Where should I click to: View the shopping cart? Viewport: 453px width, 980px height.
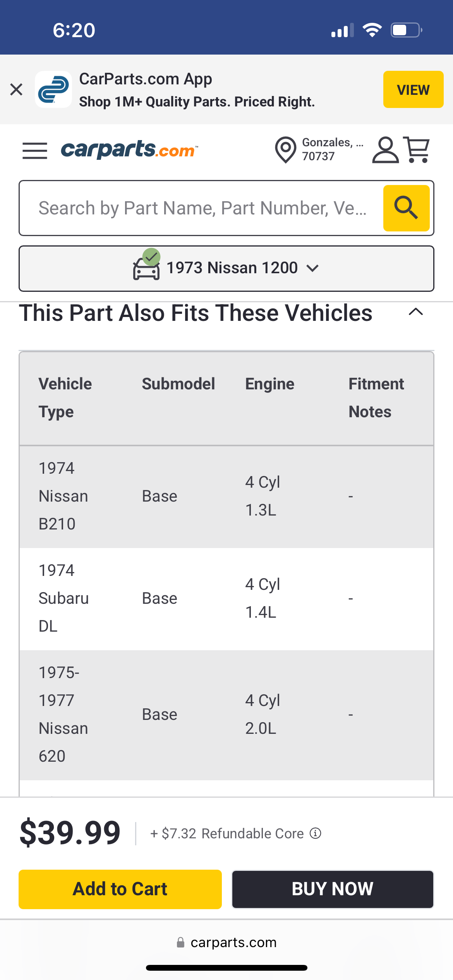click(417, 150)
